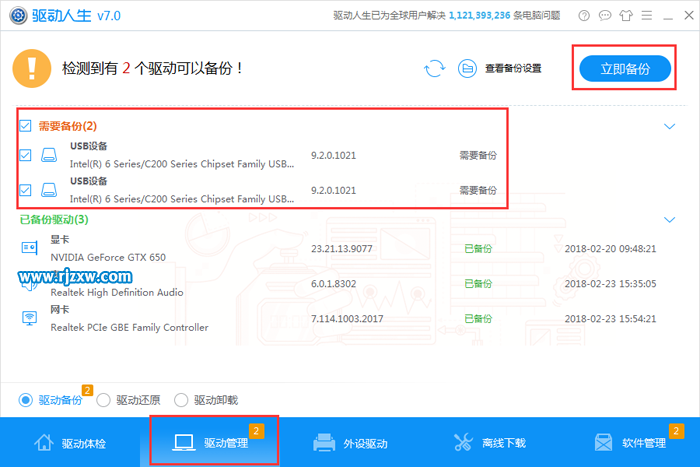This screenshot has height=467, width=700.
Task: Click the house icon beside 驱动体检
Action: click(x=44, y=442)
